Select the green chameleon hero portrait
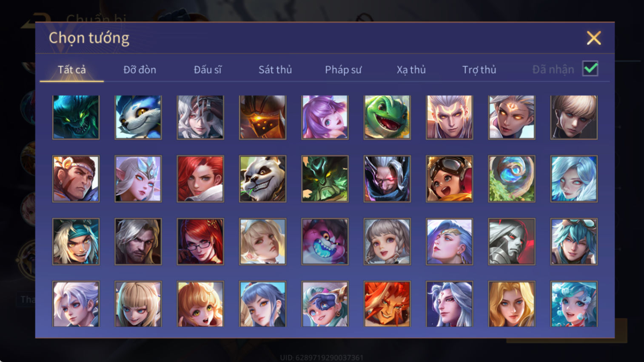The width and height of the screenshot is (644, 362). coord(387,117)
